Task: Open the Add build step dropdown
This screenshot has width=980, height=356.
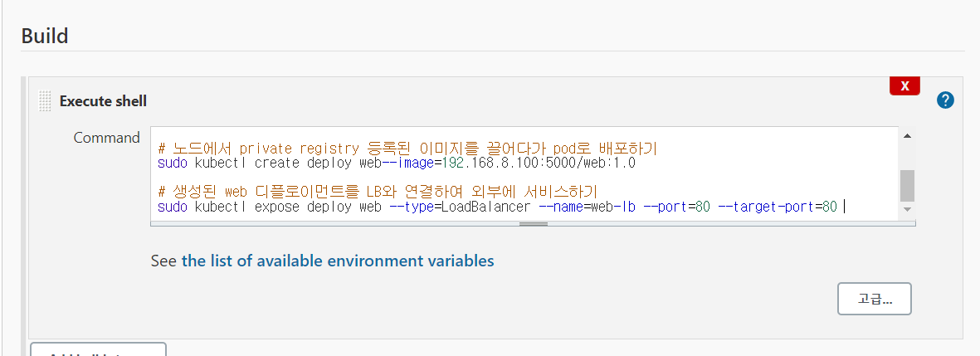Action: (98, 349)
